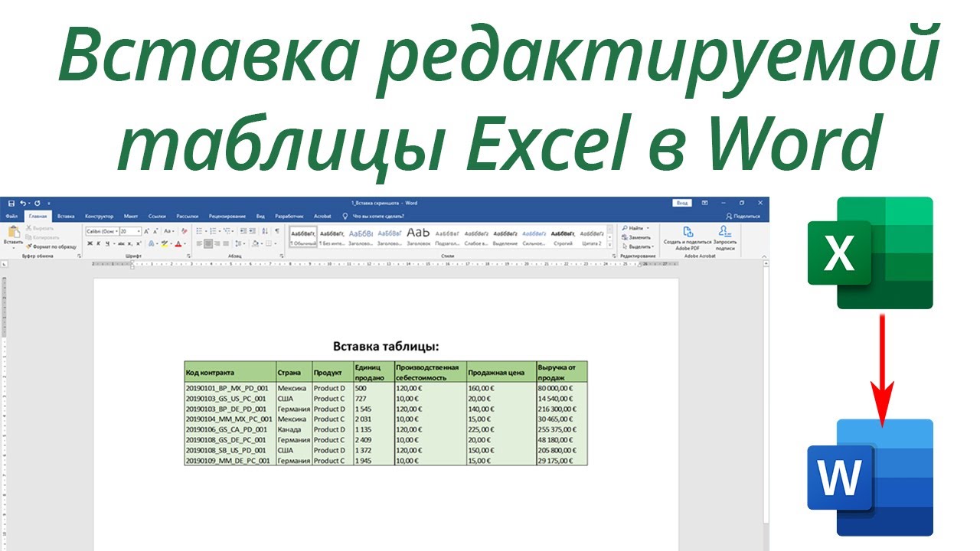Click the Sort (А-Я) icon
980x551 pixels.
click(x=264, y=231)
